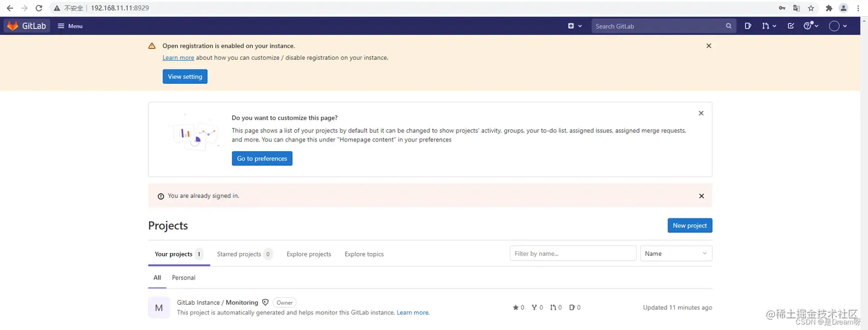Click the Go to preferences button
This screenshot has width=868, height=330.
262,159
